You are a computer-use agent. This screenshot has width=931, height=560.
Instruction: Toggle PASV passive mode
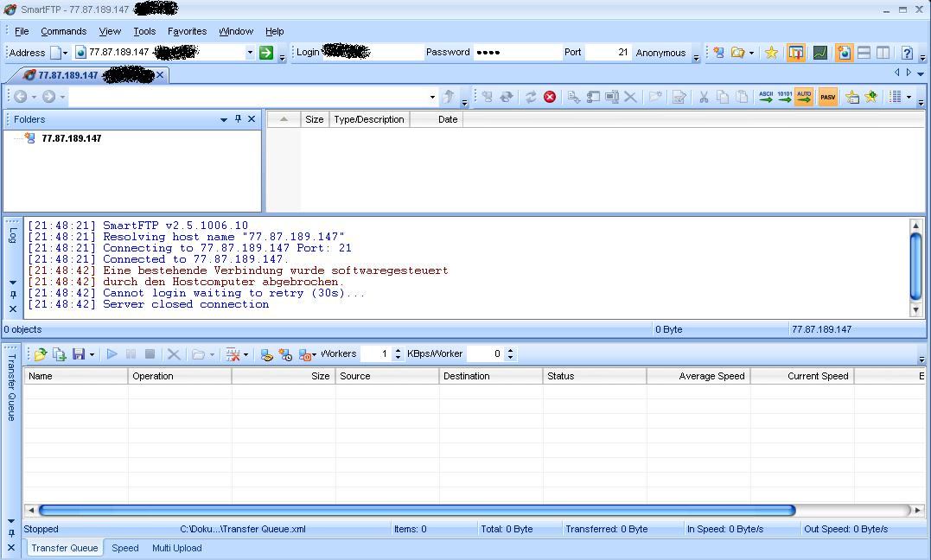827,97
